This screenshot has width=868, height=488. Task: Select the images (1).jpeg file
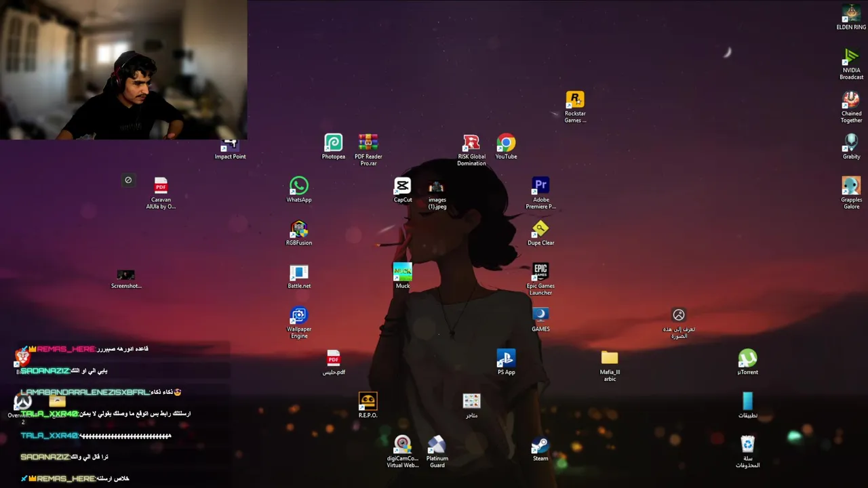pos(437,195)
